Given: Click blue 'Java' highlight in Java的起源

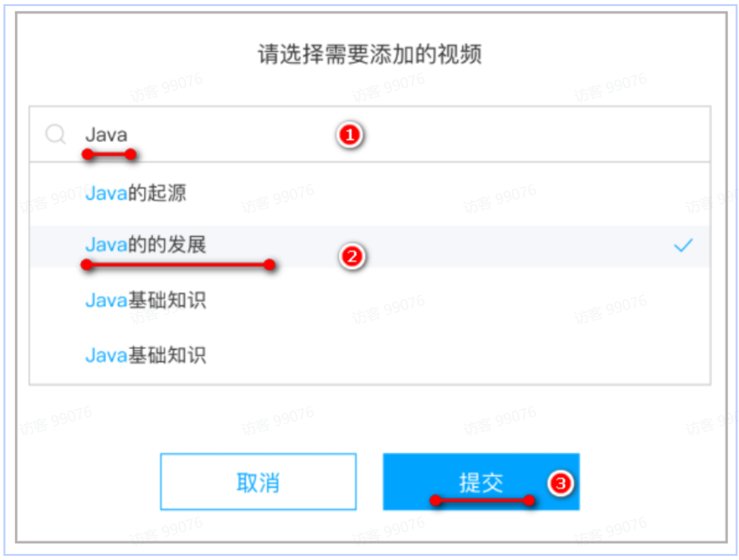Looking at the screenshot, I should click(x=107, y=193).
